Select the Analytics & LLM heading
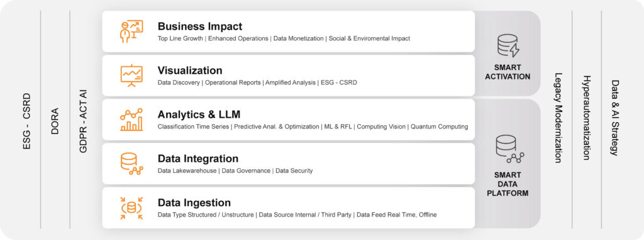 (199, 114)
